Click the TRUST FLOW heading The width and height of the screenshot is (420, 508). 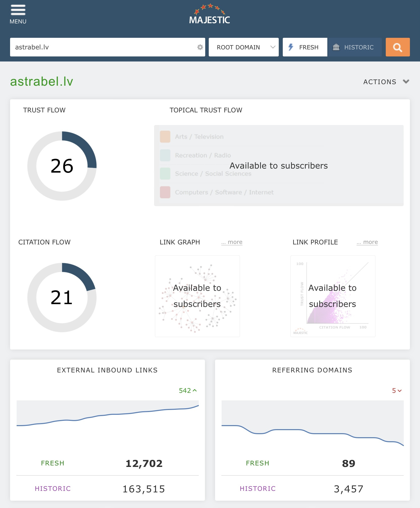(44, 110)
